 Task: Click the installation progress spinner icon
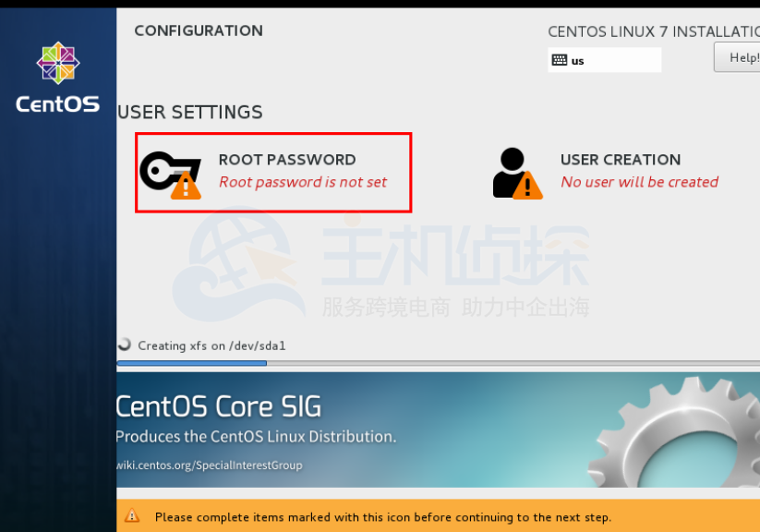tap(125, 345)
